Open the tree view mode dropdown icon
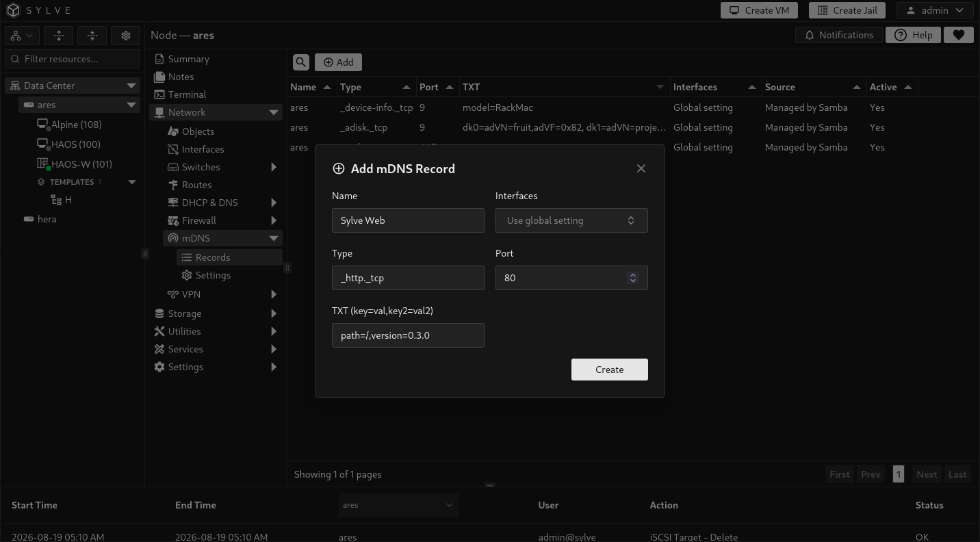This screenshot has width=980, height=542. point(22,36)
